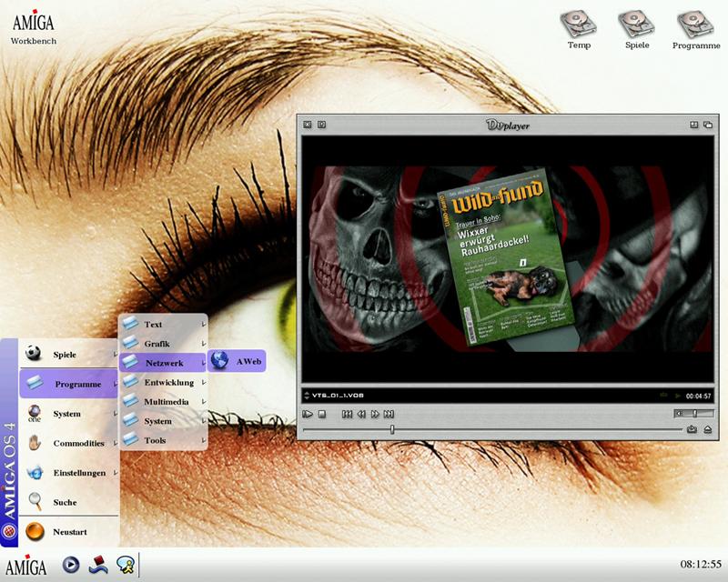728x582 pixels.
Task: Open the Temp drive icon
Action: click(578, 30)
